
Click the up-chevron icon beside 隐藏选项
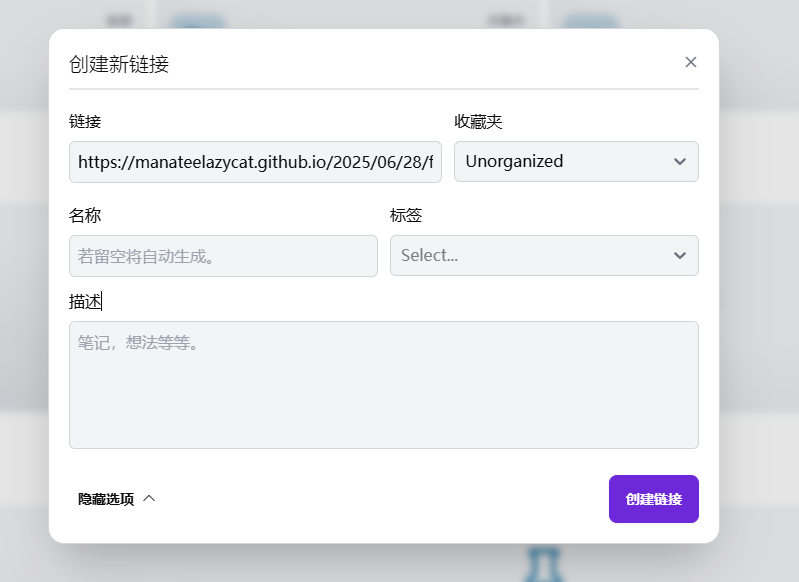click(x=149, y=498)
